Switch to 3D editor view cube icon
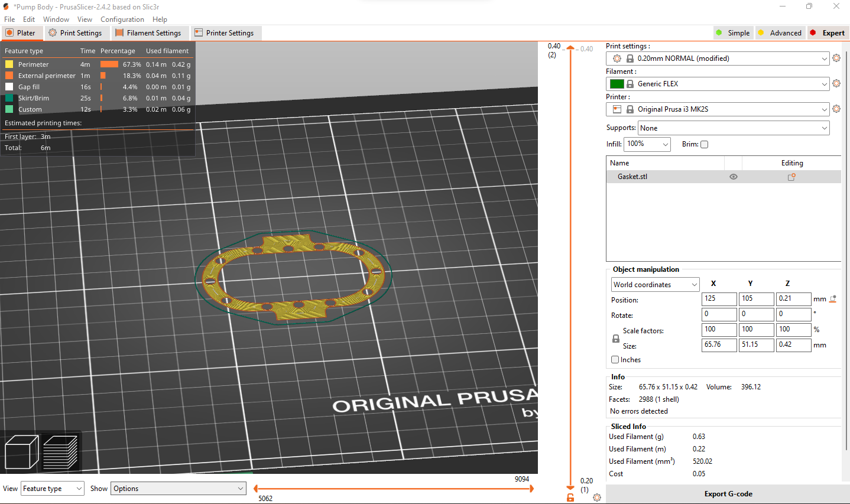The image size is (850, 504). [21, 453]
